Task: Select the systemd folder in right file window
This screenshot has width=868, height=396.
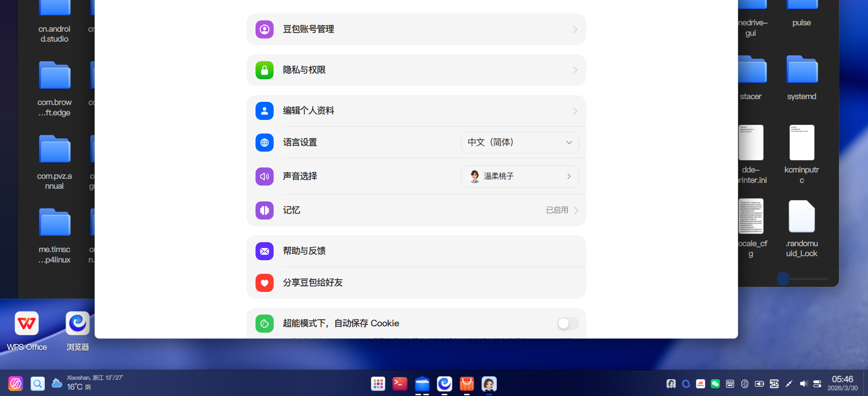Action: (x=801, y=78)
